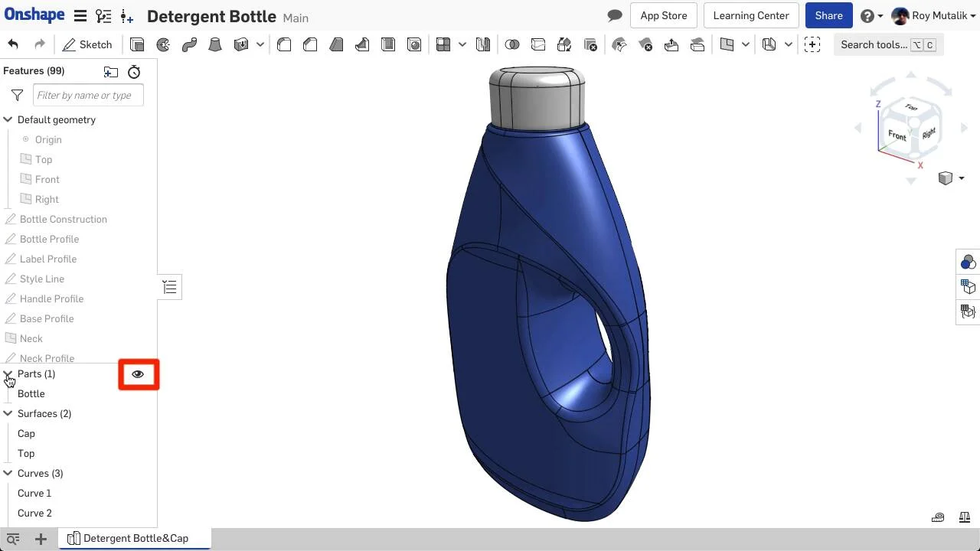Select the Rib tool icon
980x551 pixels.
point(362,44)
